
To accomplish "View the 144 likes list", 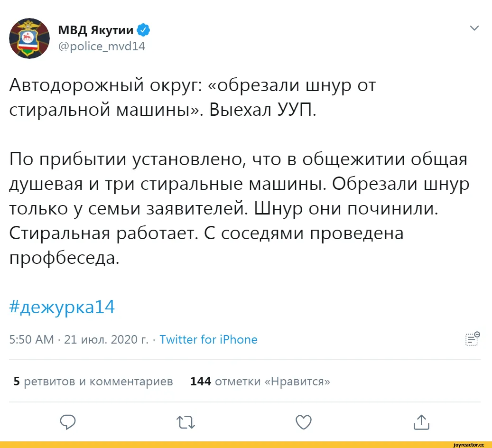I will (260, 381).
